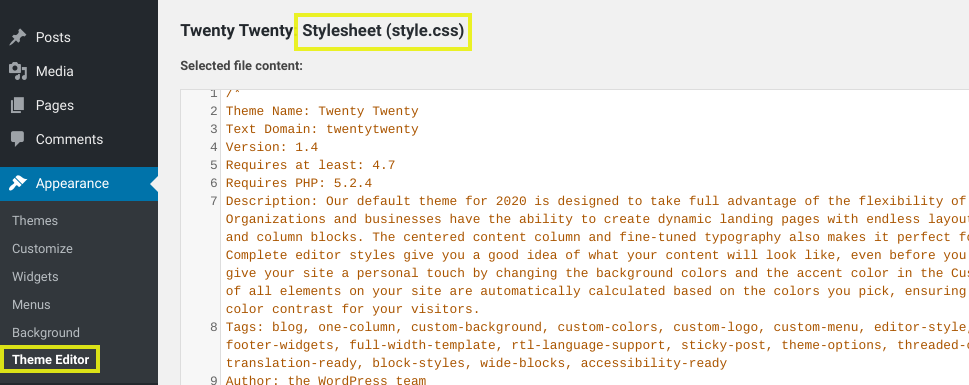Go to Widgets under Appearance
Screen dimensions: 969x385
(35, 277)
